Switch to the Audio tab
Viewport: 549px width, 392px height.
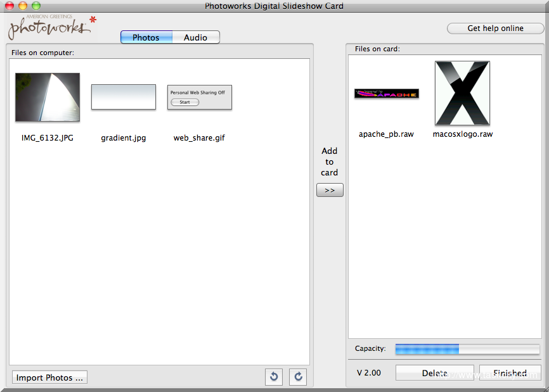pyautogui.click(x=195, y=37)
